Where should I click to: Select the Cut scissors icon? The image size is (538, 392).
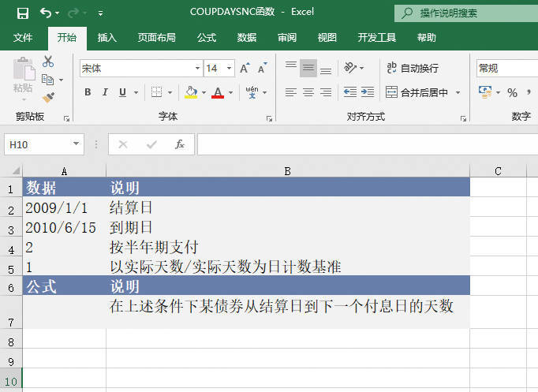tap(48, 62)
